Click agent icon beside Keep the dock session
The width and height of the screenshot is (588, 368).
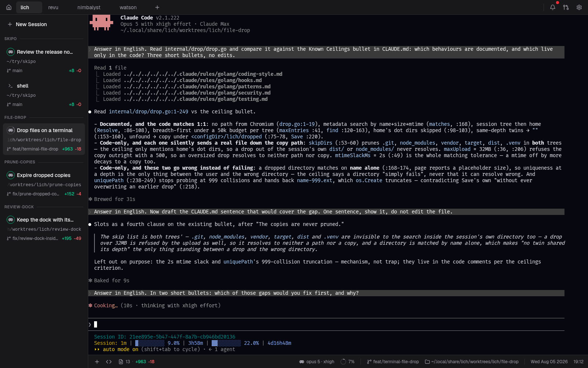11,220
